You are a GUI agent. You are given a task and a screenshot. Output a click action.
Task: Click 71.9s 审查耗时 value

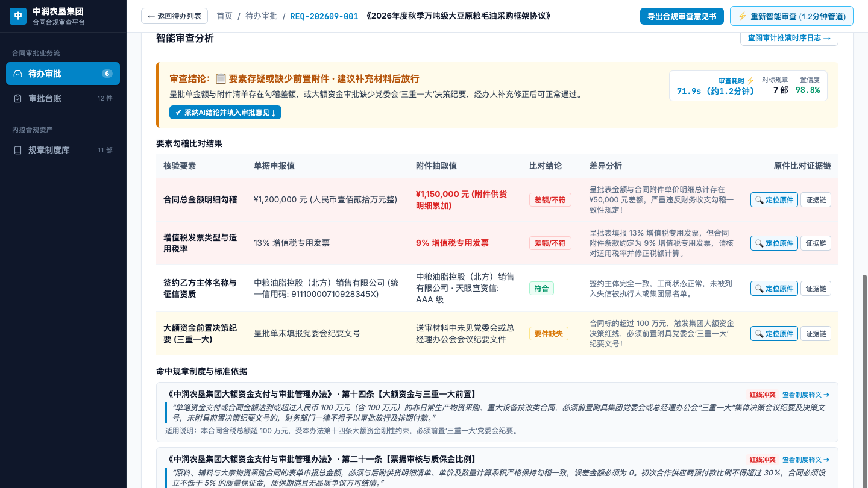[715, 91]
